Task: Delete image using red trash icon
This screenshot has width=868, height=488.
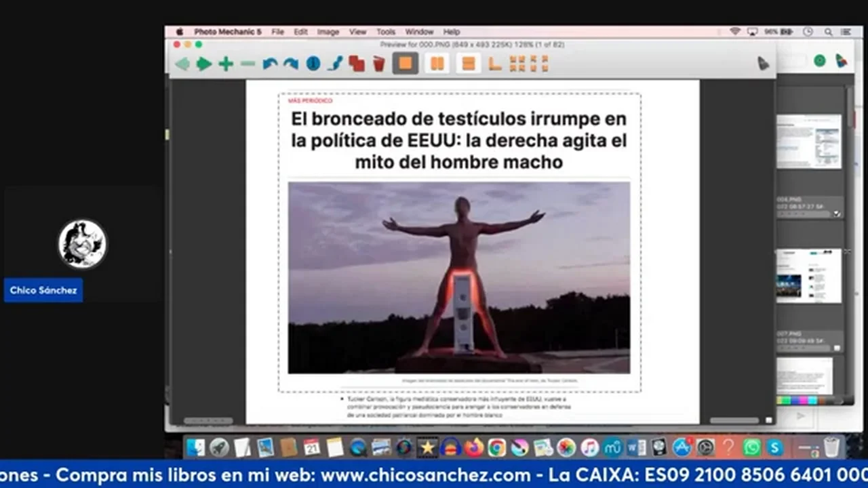Action: [378, 64]
